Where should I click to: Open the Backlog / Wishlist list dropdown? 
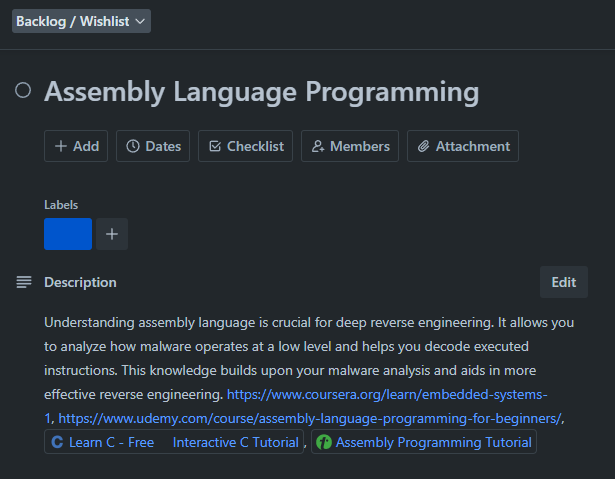point(80,21)
